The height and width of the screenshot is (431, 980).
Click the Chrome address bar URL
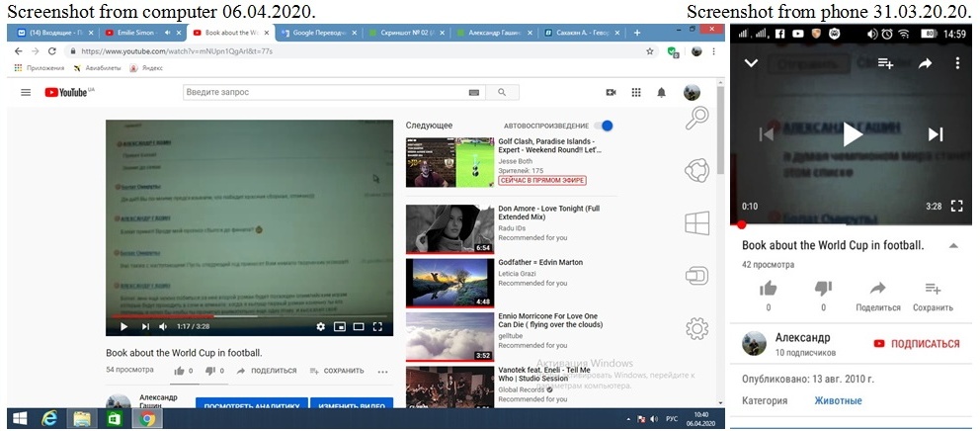176,51
